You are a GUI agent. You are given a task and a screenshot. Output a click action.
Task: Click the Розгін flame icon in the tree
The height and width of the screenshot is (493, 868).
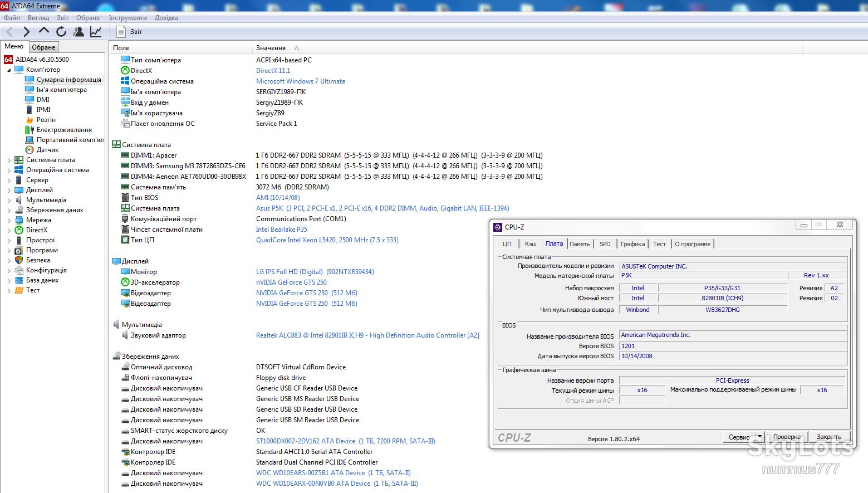pos(30,120)
